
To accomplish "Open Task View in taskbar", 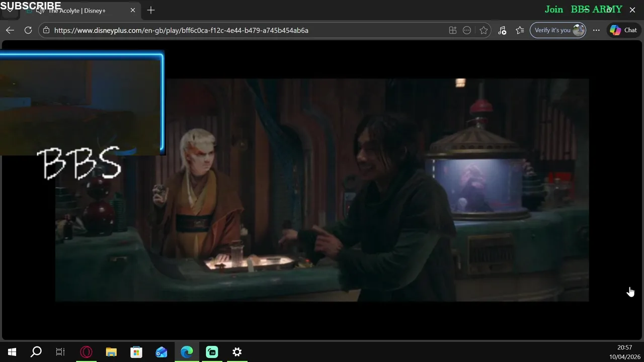I will (60, 352).
